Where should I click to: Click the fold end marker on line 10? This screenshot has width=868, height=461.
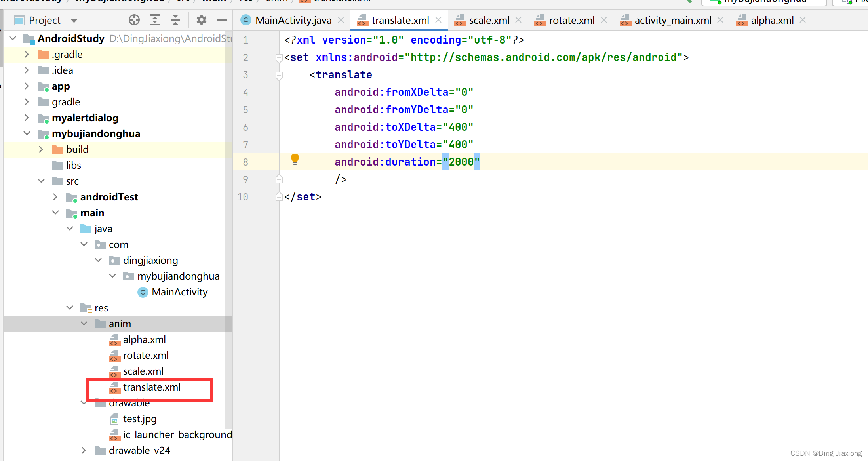point(279,196)
